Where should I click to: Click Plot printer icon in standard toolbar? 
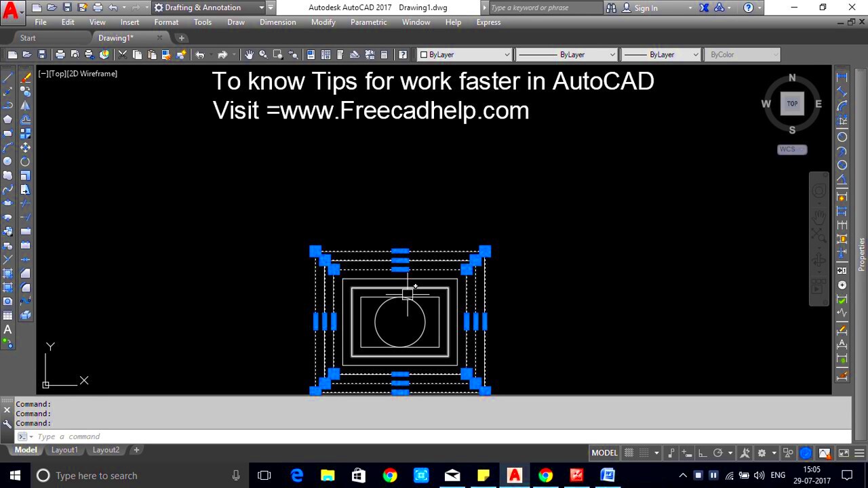tap(60, 55)
